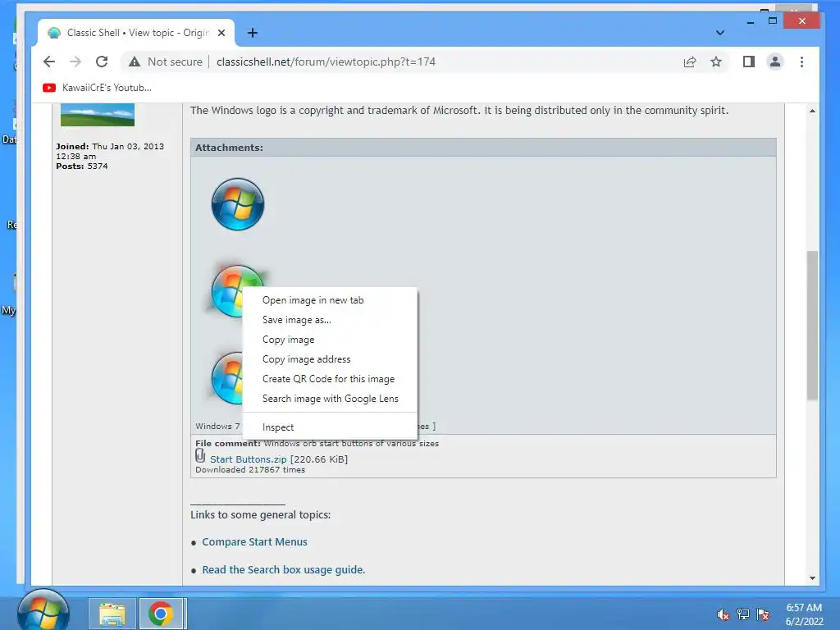Open the tab search dropdown chevron

tap(720, 33)
